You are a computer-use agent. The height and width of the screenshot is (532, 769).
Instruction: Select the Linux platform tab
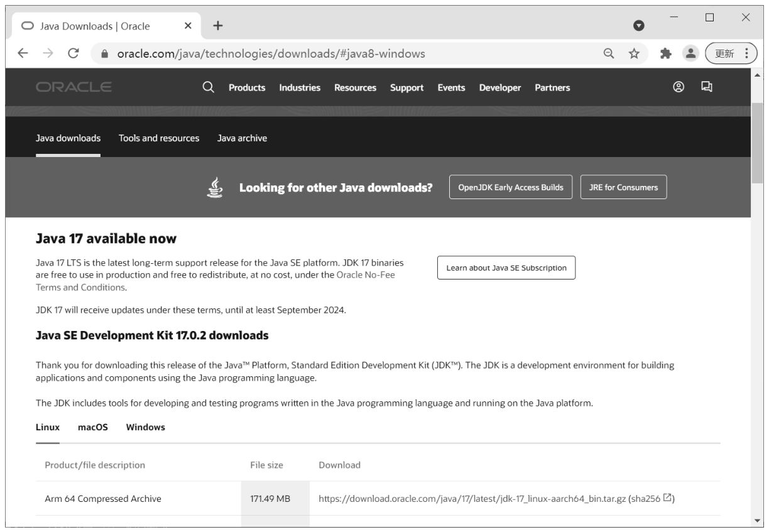48,427
